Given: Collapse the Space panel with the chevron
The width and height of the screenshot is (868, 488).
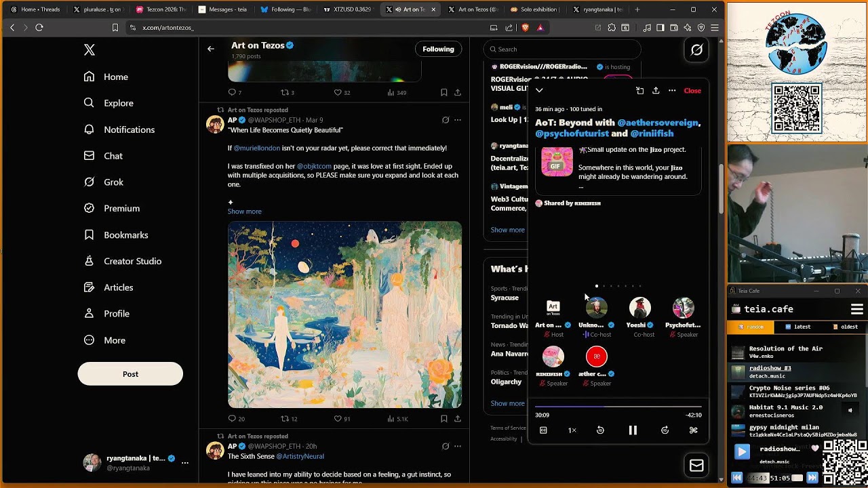Looking at the screenshot, I should click(x=539, y=90).
